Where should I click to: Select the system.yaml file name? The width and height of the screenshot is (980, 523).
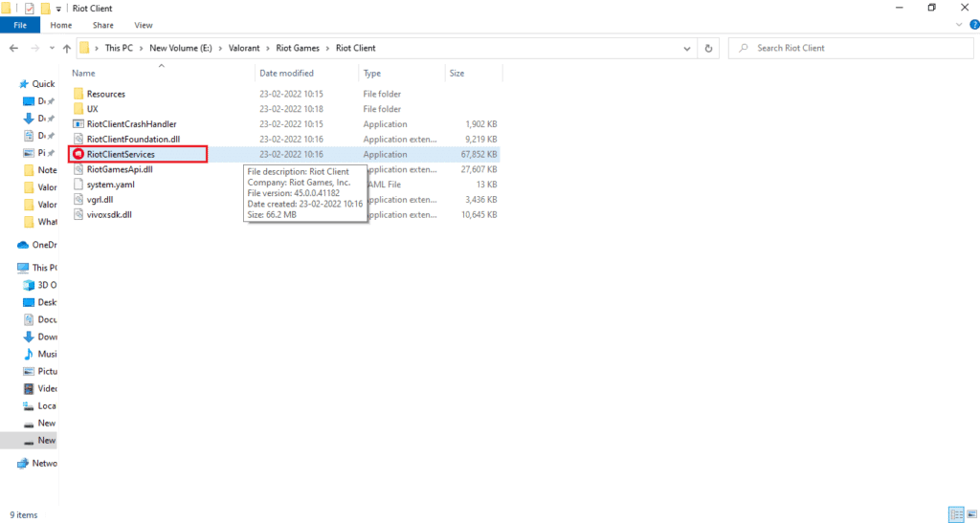click(x=111, y=185)
